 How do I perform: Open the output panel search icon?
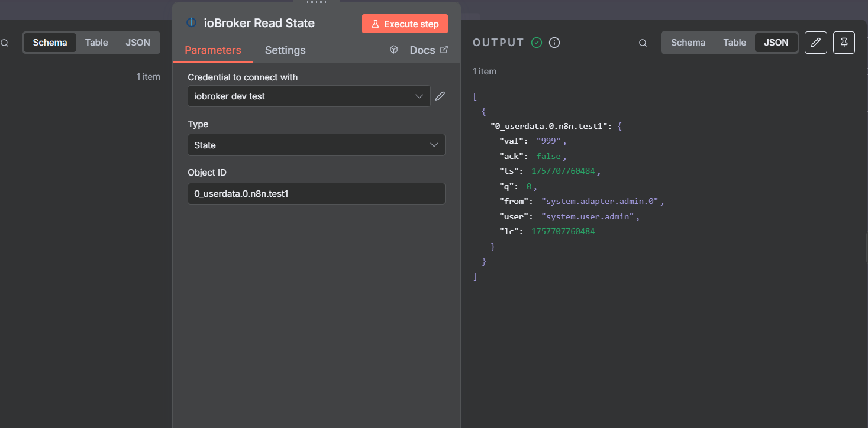point(643,43)
